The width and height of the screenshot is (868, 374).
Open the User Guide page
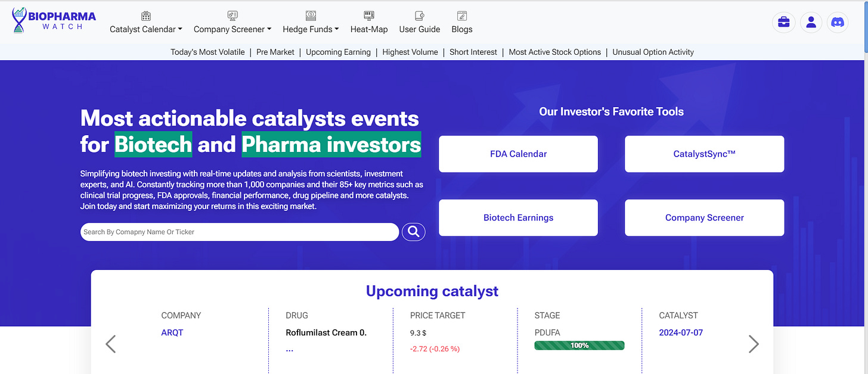tap(420, 29)
